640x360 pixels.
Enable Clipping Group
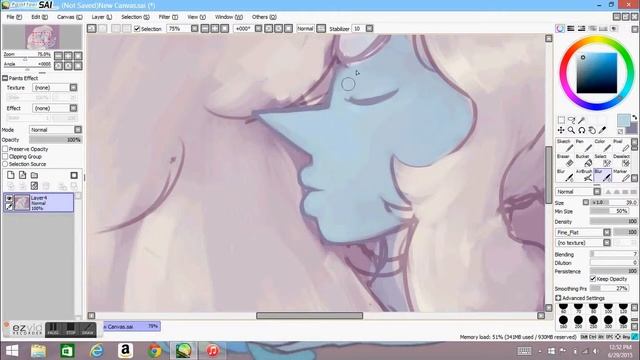(5, 157)
